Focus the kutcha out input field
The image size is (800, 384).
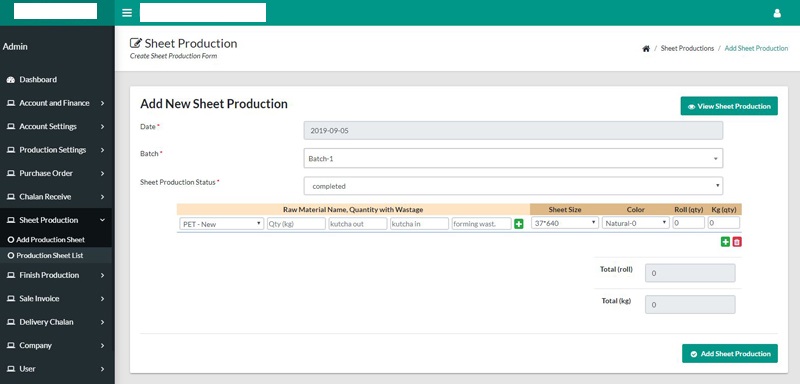pos(358,223)
